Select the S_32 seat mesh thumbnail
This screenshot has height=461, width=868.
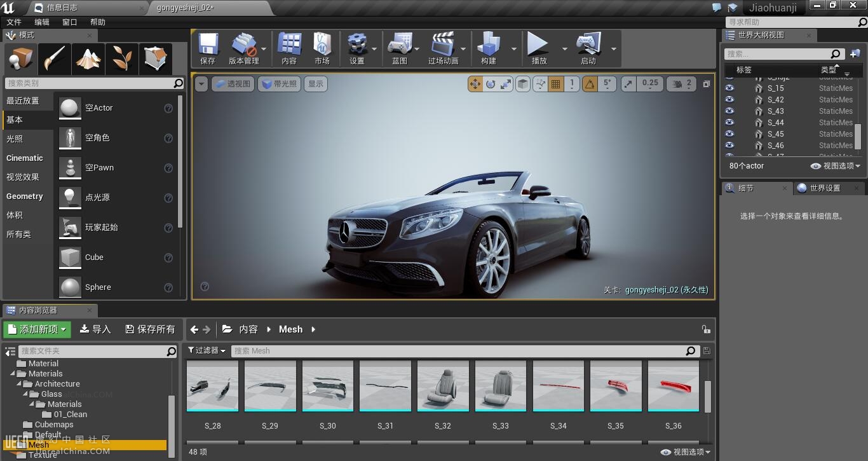pyautogui.click(x=443, y=387)
